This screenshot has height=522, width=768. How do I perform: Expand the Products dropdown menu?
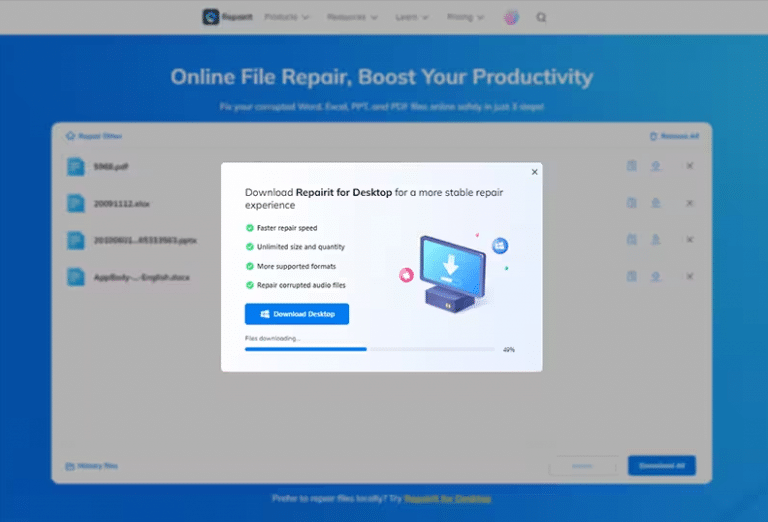pyautogui.click(x=286, y=17)
